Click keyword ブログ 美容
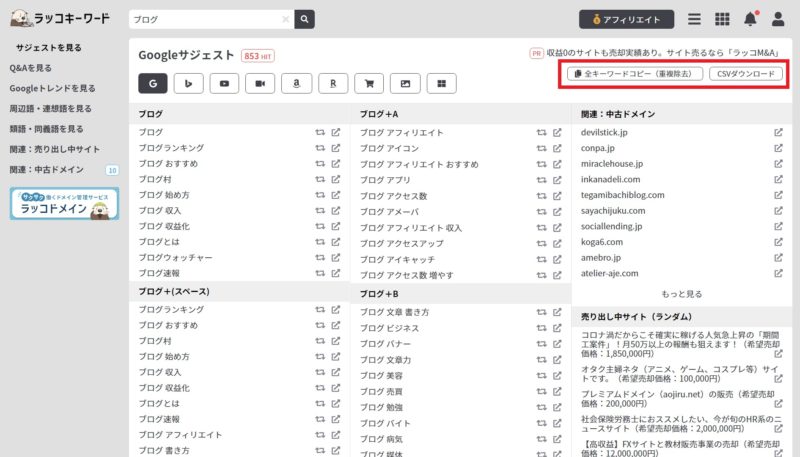The image size is (800, 457). pyautogui.click(x=381, y=375)
